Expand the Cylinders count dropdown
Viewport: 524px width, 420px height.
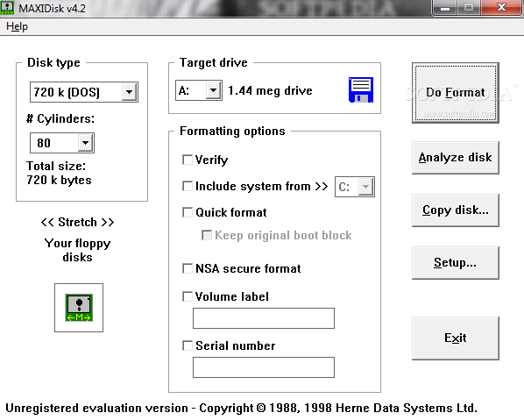pos(86,143)
